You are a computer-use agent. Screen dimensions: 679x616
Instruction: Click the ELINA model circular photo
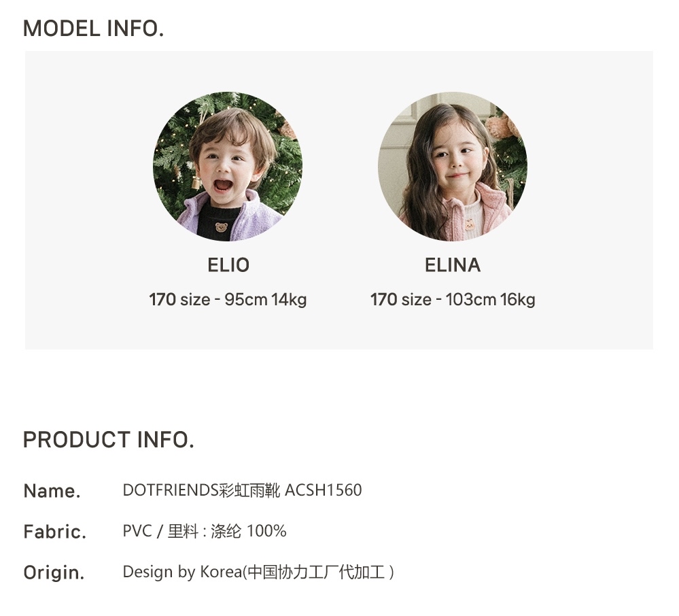click(453, 167)
